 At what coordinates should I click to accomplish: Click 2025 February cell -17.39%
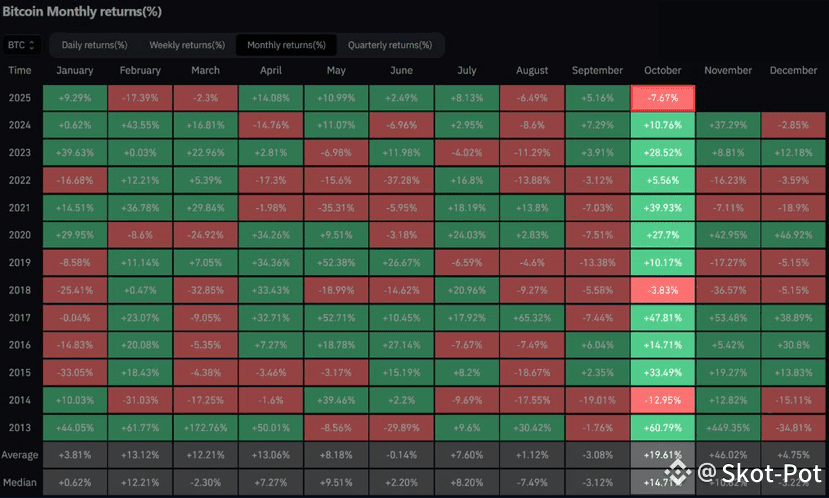(140, 98)
